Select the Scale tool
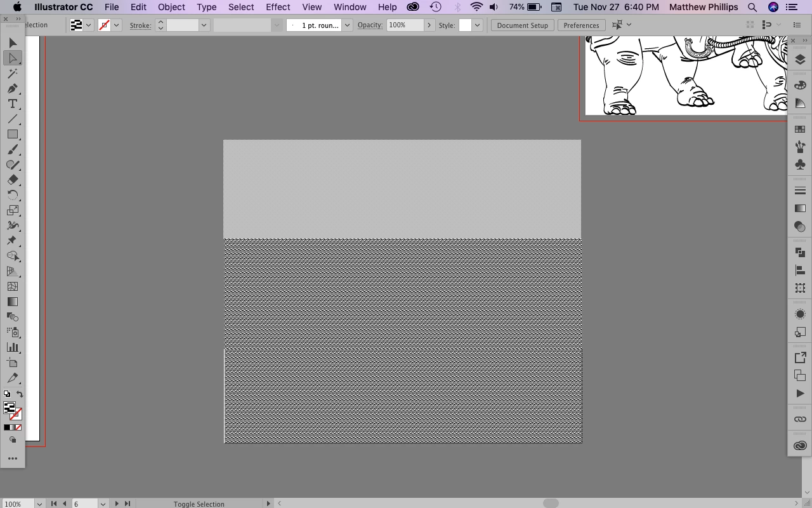The image size is (812, 508). click(12, 210)
